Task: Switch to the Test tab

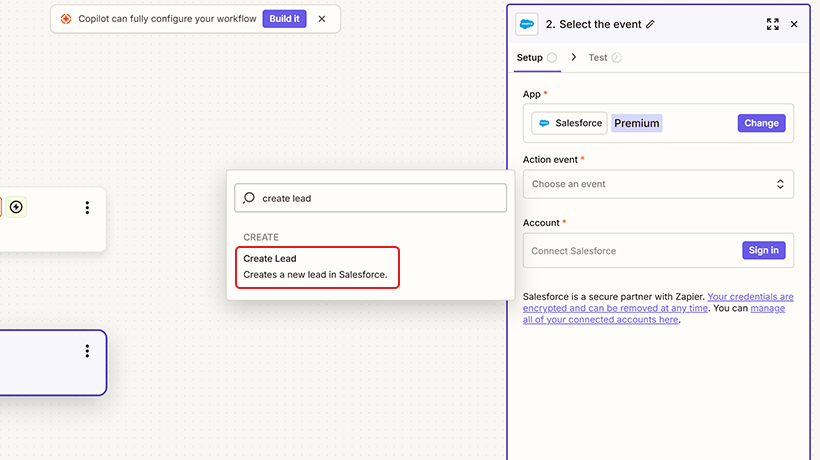Action: tap(598, 58)
